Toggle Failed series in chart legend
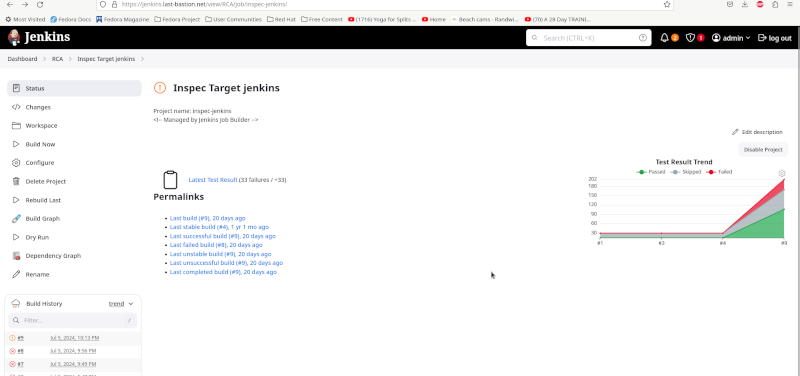Screen dimensions: 800x376 tap(719, 172)
